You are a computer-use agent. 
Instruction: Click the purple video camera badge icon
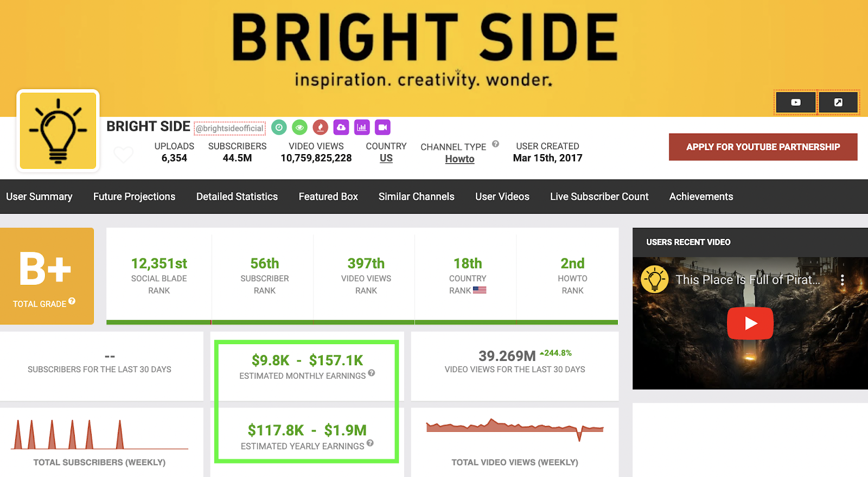[382, 128]
